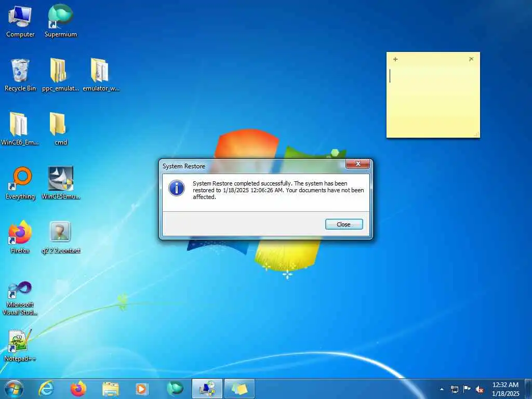Select the emulator_w... folder on desktop

coord(101,75)
